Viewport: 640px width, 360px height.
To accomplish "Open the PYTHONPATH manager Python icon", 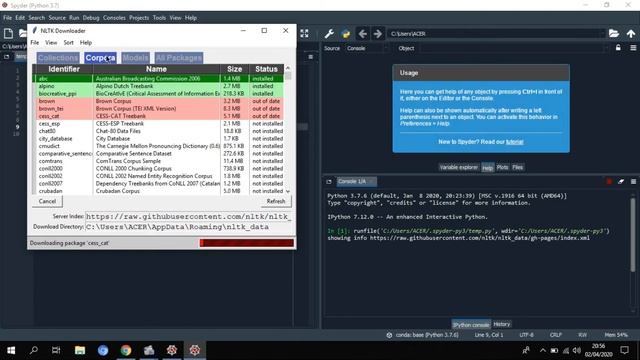I will pos(346,34).
